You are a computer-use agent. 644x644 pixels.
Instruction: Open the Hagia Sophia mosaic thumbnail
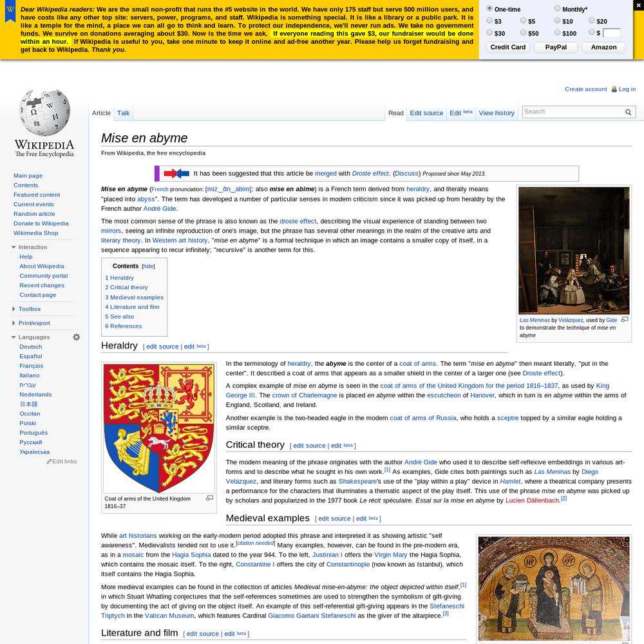[x=554, y=588]
